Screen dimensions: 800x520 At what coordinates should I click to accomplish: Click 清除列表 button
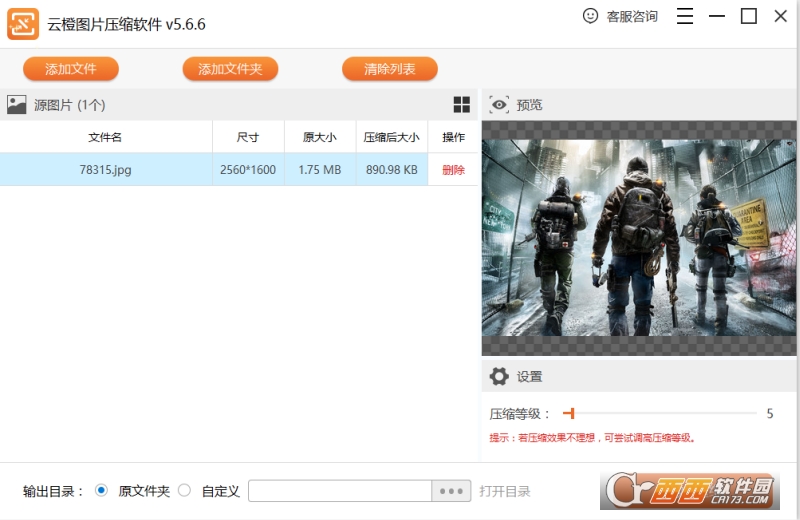pyautogui.click(x=390, y=69)
